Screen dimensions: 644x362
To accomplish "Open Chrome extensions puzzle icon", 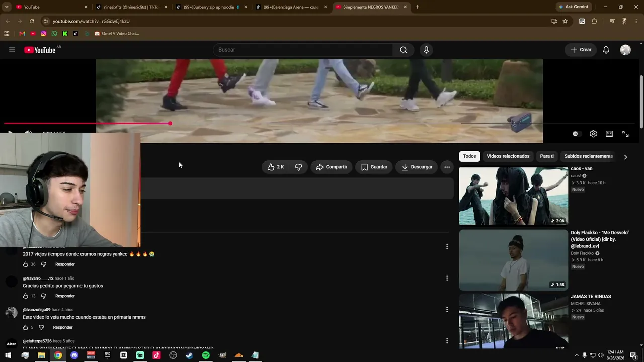I will 594,21.
